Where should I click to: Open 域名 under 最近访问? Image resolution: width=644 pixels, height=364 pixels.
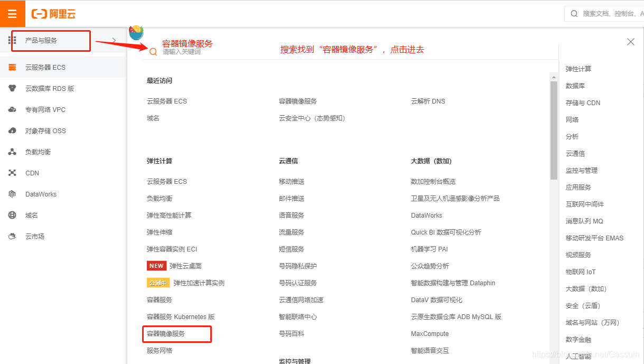click(153, 118)
